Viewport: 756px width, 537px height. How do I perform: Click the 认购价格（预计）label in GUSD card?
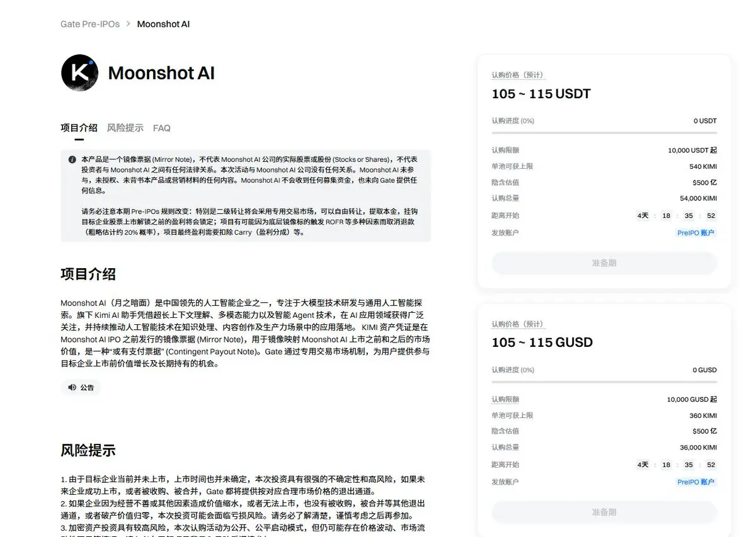518,324
